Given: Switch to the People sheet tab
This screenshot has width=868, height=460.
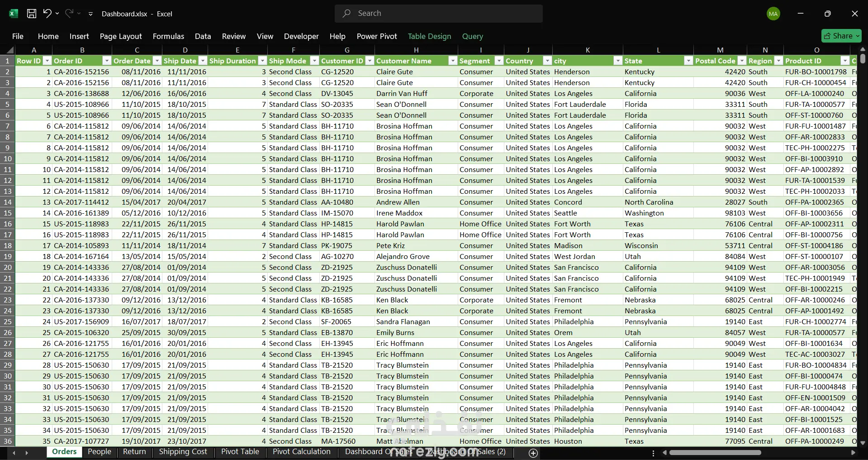Looking at the screenshot, I should pyautogui.click(x=100, y=451).
